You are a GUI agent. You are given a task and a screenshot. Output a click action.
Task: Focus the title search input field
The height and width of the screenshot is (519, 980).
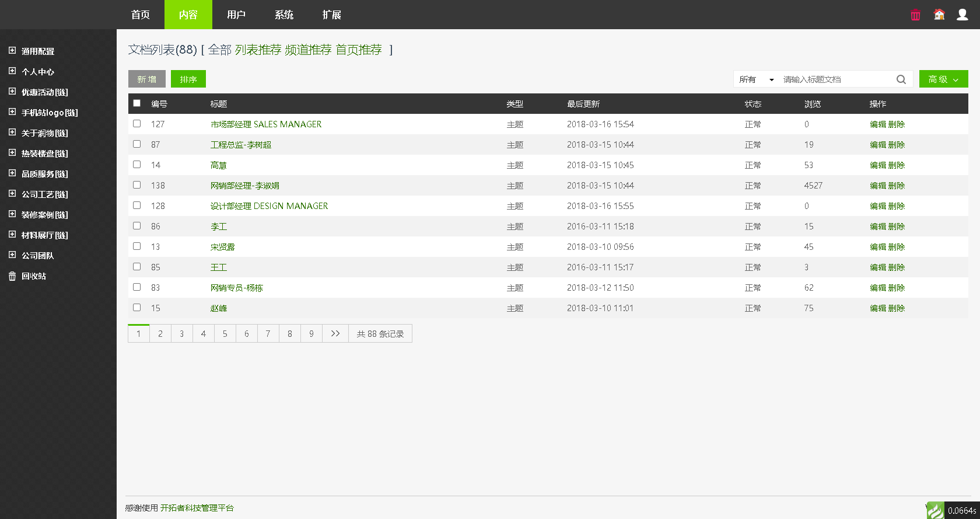[837, 79]
